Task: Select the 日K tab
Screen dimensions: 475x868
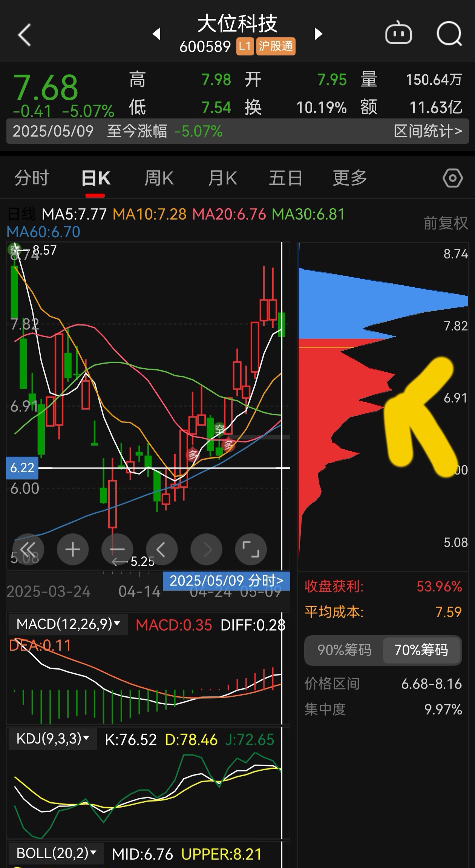Action: 96,178
